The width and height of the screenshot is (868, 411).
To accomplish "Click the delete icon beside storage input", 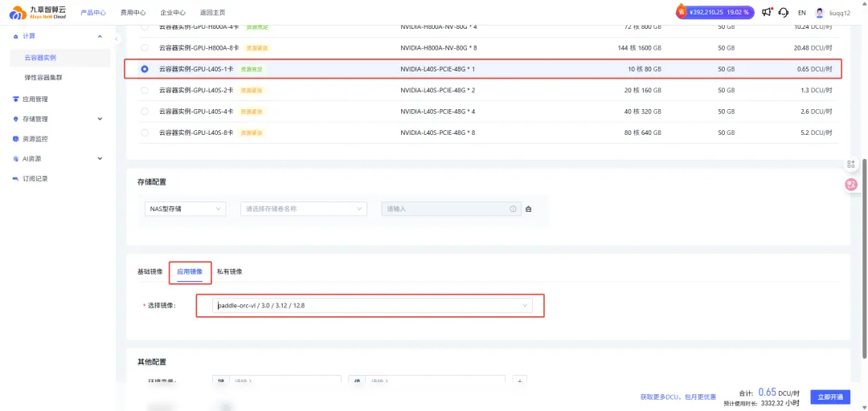I will point(528,209).
